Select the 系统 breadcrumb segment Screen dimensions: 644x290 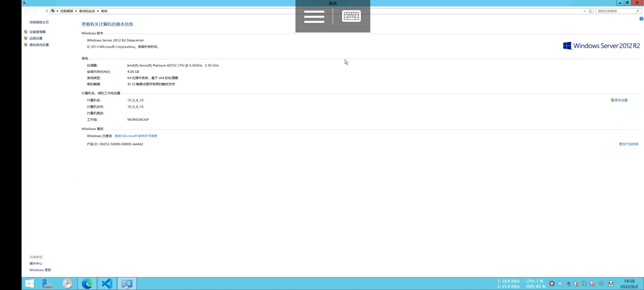(104, 11)
